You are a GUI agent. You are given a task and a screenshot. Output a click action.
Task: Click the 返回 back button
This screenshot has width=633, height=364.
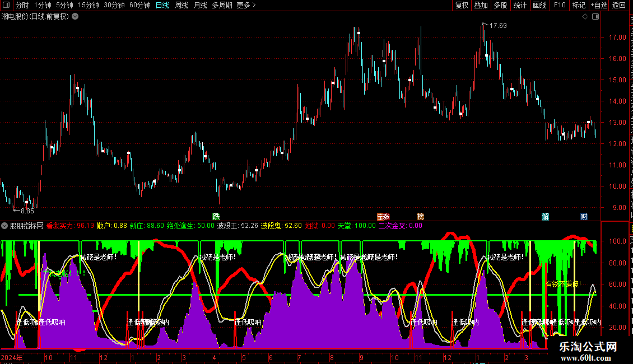coord(618,5)
